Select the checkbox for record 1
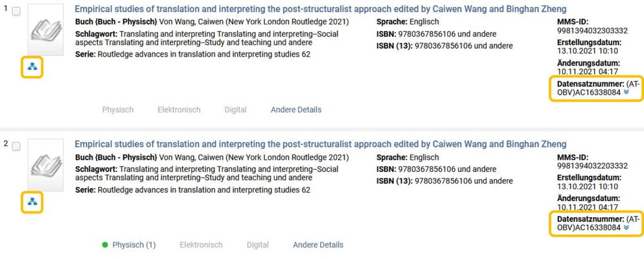This screenshot has height=259, width=644. coord(16,12)
